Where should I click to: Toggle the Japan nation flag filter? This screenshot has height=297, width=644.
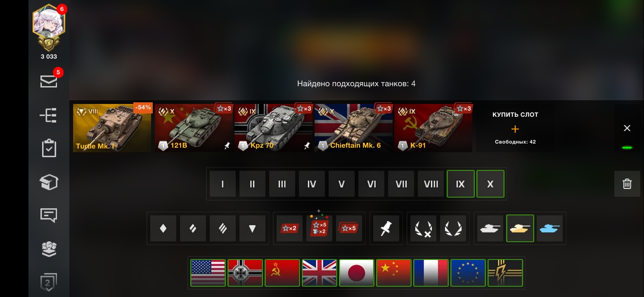pos(357,273)
